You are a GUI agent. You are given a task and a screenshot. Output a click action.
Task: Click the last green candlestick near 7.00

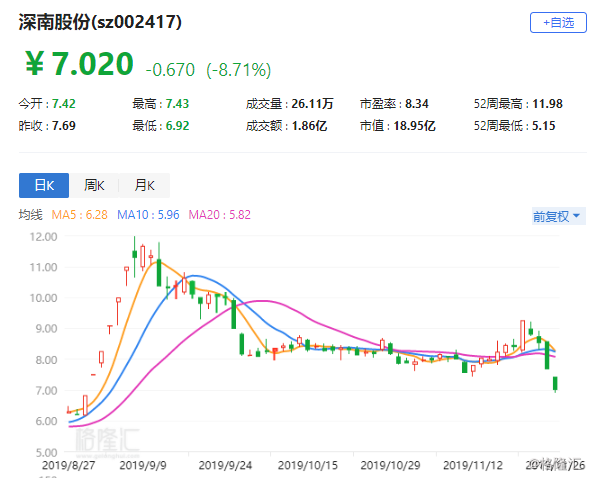(x=555, y=383)
